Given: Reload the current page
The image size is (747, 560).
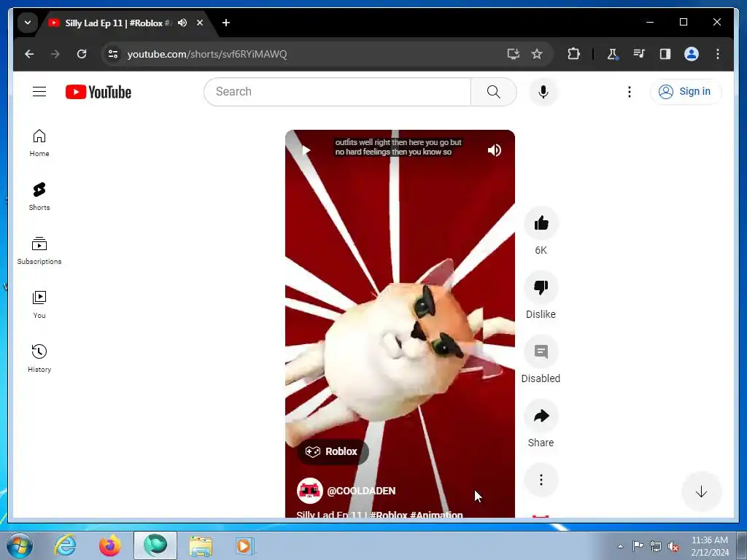Looking at the screenshot, I should (x=82, y=54).
